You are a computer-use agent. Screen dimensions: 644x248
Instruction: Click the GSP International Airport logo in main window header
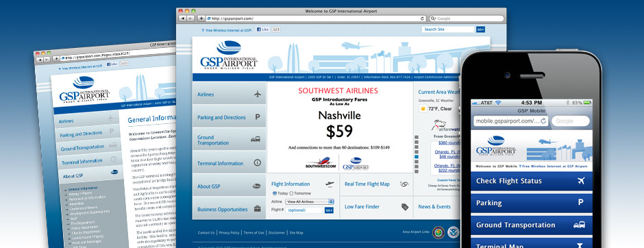coord(229,55)
